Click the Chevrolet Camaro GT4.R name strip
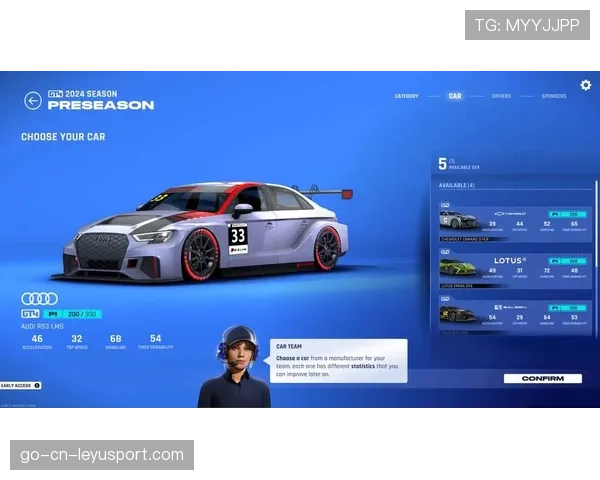This screenshot has height=480, width=600. [x=474, y=239]
